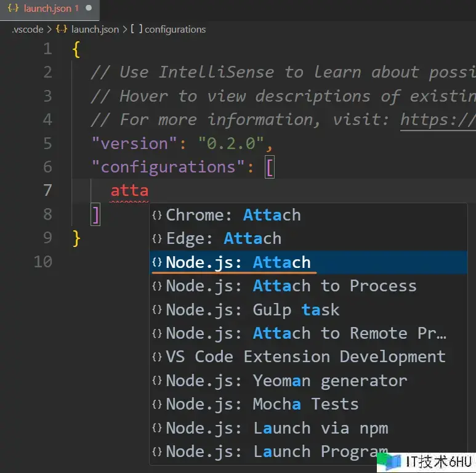This screenshot has height=473, width=476.
Task: Click the unsaved dot on launch.json tab
Action: point(89,9)
